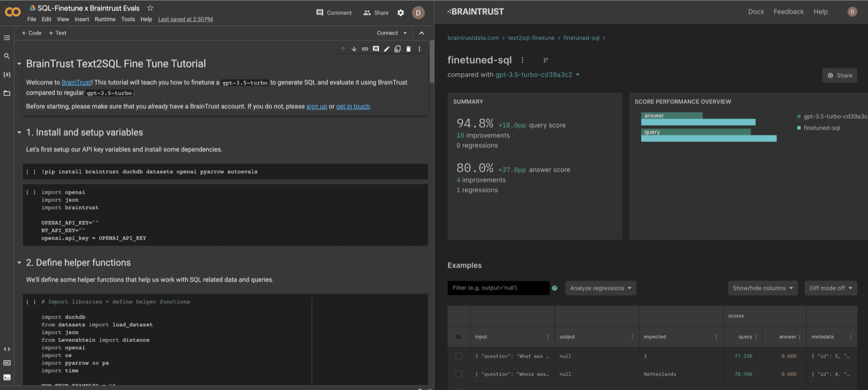This screenshot has width=868, height=390.
Task: Open the Files folder panel in sidebar
Action: 7,94
